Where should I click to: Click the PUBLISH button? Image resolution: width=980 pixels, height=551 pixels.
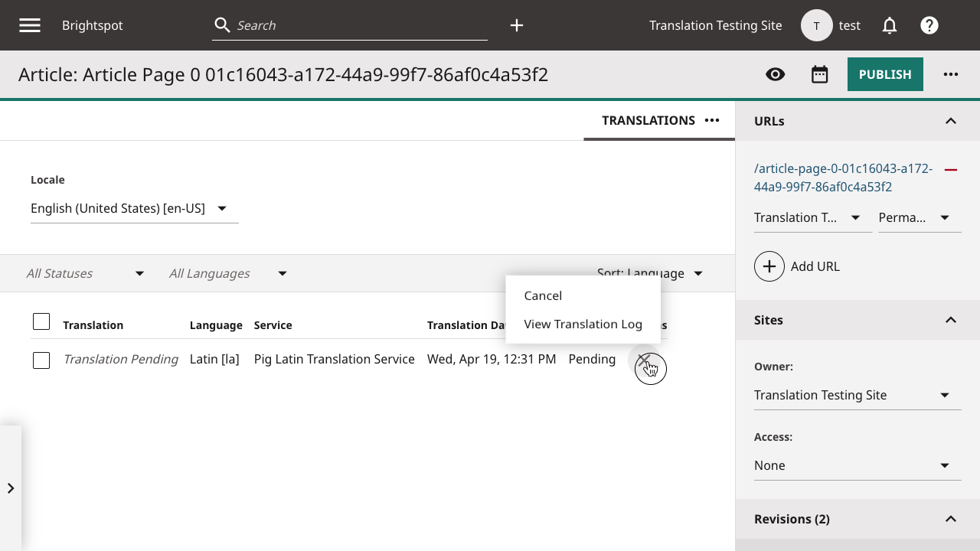[x=885, y=74]
